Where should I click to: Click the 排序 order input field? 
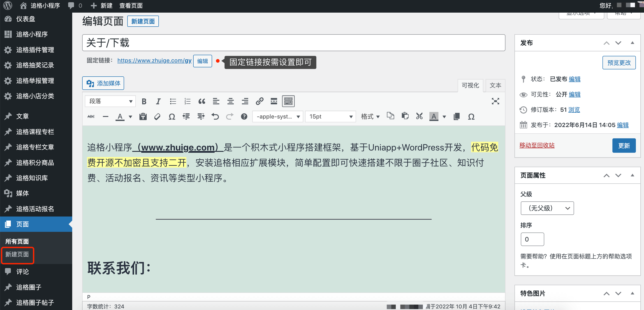(x=532, y=239)
